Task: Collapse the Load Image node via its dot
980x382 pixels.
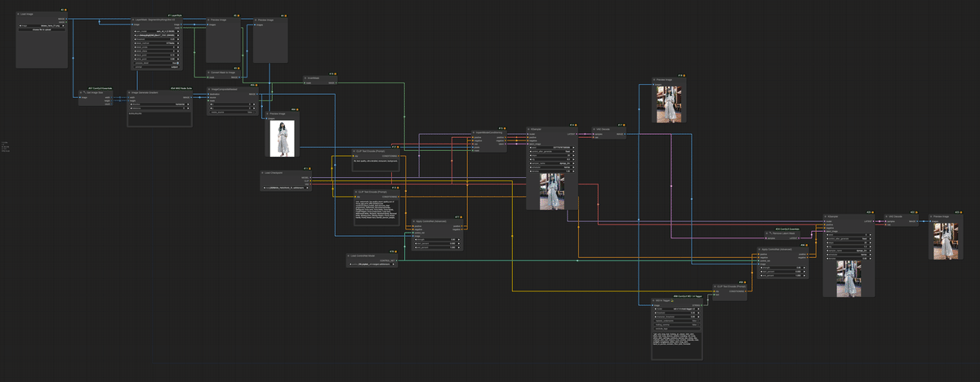Action: [x=19, y=14]
